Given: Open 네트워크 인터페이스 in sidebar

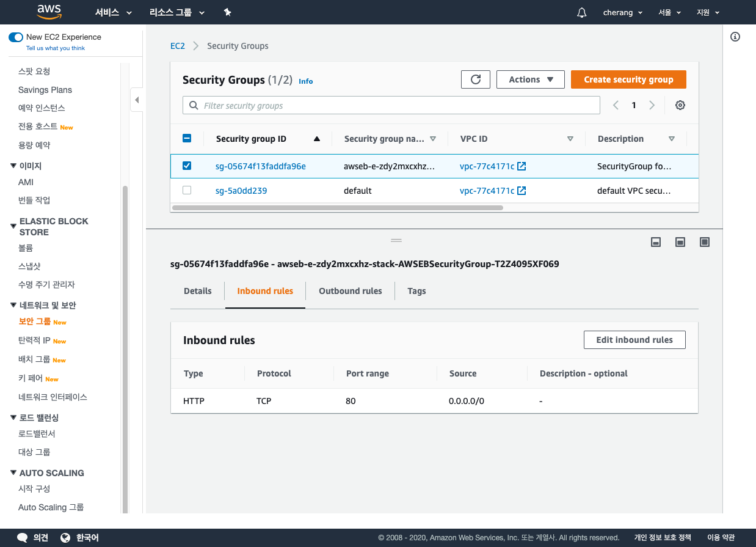Looking at the screenshot, I should (x=53, y=397).
